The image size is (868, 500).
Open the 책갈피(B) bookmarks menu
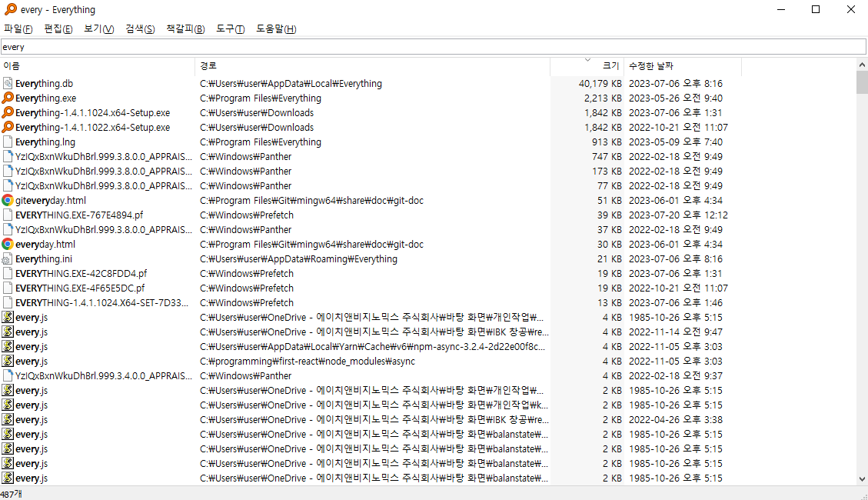tap(185, 28)
